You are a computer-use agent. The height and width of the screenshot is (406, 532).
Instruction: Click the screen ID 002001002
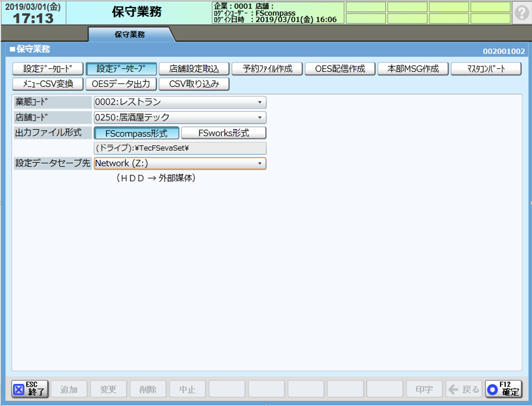click(504, 51)
